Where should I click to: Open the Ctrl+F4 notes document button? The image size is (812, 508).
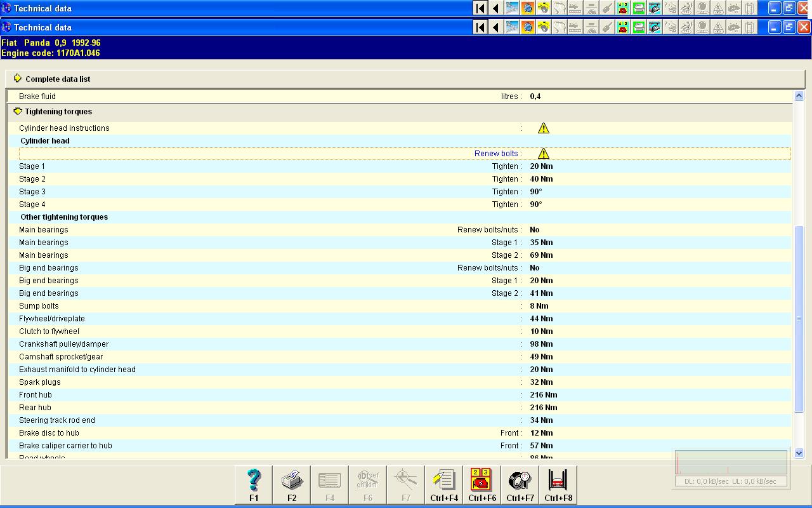444,485
